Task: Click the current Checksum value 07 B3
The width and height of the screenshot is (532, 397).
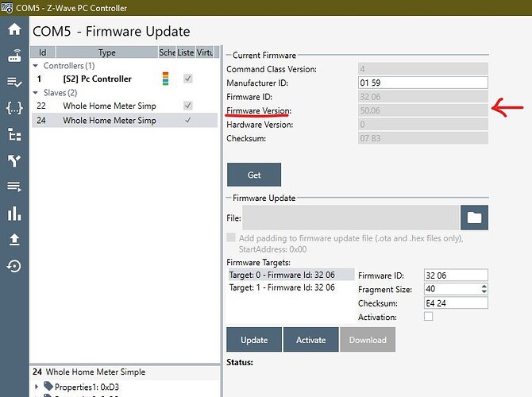Action: pos(423,138)
